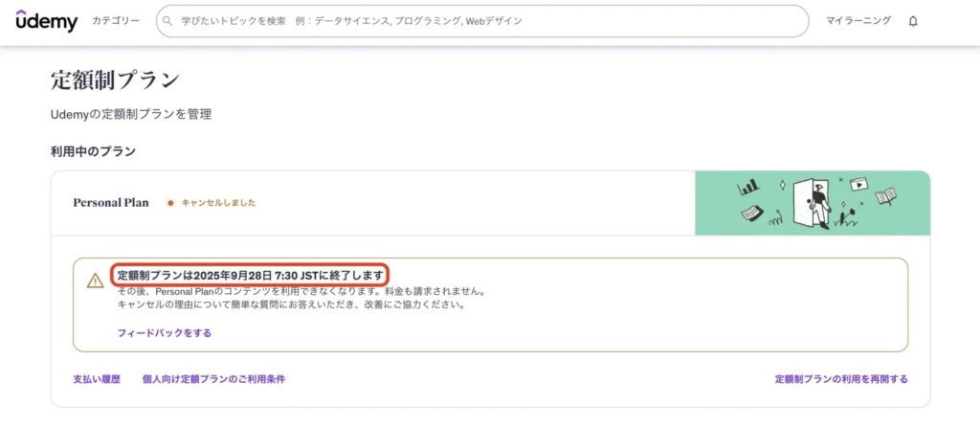Click the bar chart illustration in banner

tap(747, 187)
